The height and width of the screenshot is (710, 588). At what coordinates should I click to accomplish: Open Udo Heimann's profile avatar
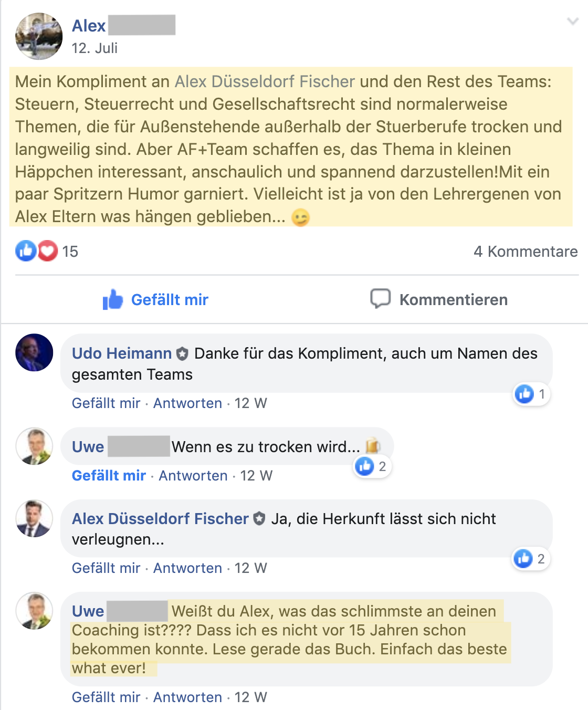pyautogui.click(x=34, y=352)
